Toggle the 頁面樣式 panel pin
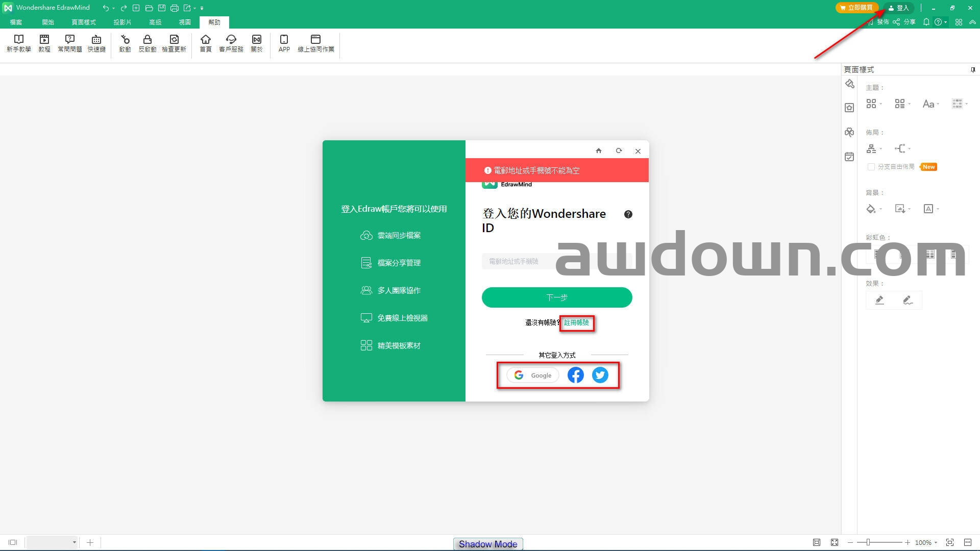The width and height of the screenshot is (980, 551). (972, 69)
